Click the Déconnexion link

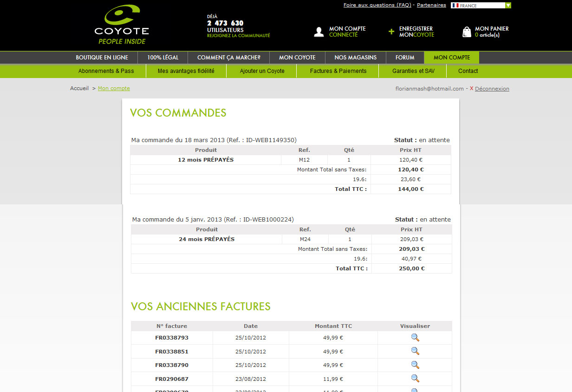(x=492, y=89)
